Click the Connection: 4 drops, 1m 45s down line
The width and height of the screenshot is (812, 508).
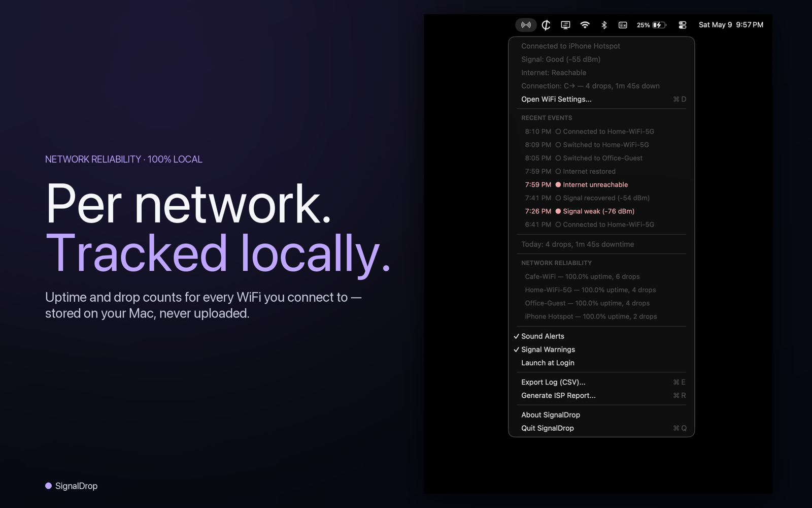point(601,86)
